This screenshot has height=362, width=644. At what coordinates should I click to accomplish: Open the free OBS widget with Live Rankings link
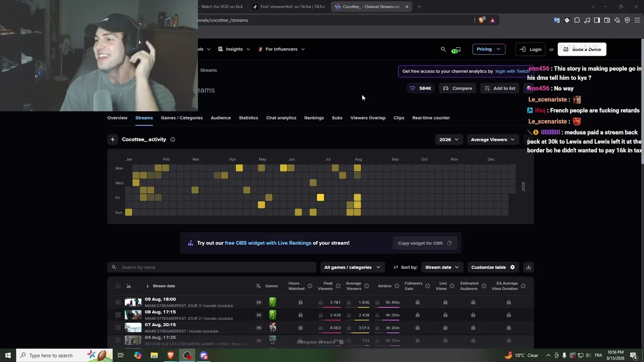coord(268,243)
